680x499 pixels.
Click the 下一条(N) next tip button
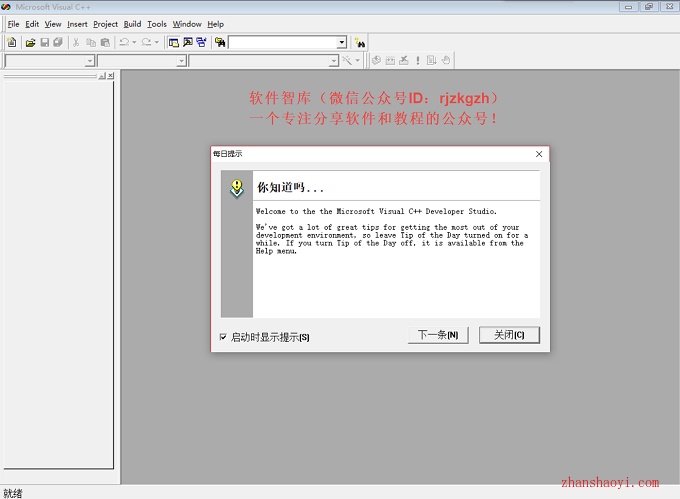(438, 335)
